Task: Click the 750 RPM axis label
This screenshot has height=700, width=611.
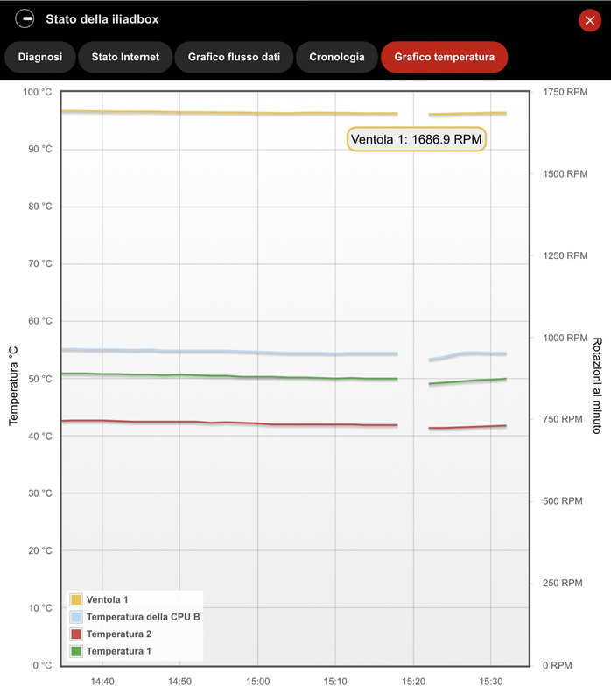Action: [x=562, y=419]
